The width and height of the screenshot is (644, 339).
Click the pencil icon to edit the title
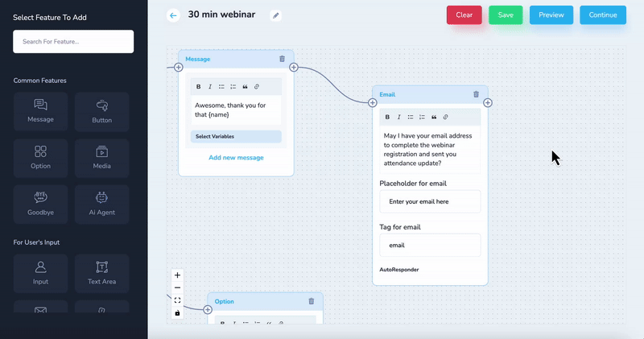276,15
